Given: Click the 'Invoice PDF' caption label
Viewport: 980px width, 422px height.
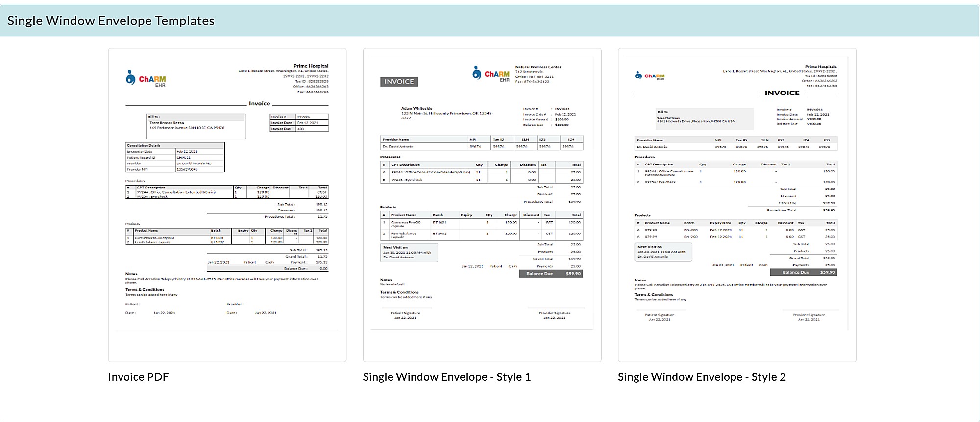Looking at the screenshot, I should point(138,377).
